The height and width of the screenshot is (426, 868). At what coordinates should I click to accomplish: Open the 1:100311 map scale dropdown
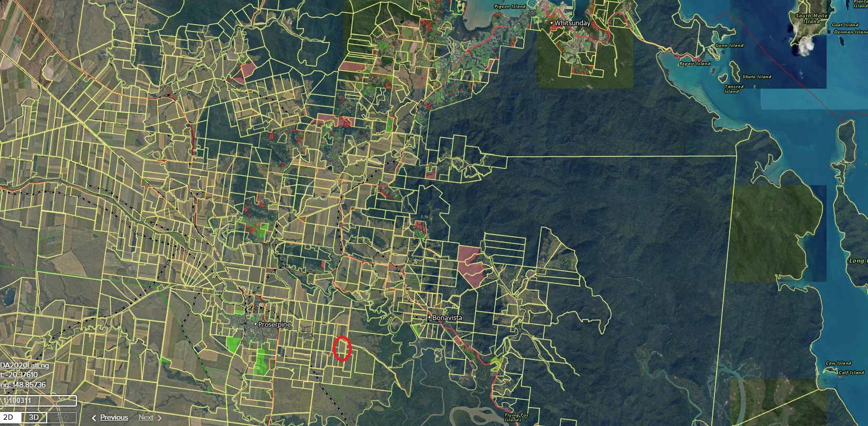pyautogui.click(x=38, y=401)
